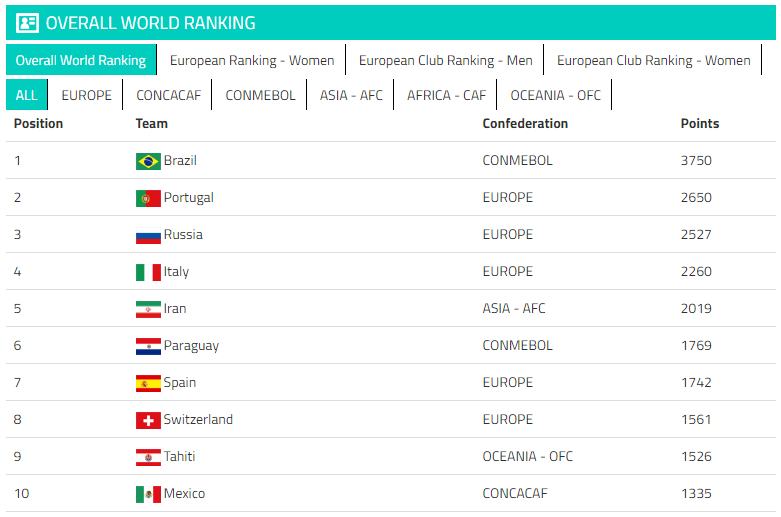781x517 pixels.
Task: Click the Paraguay team name
Action: click(x=191, y=346)
